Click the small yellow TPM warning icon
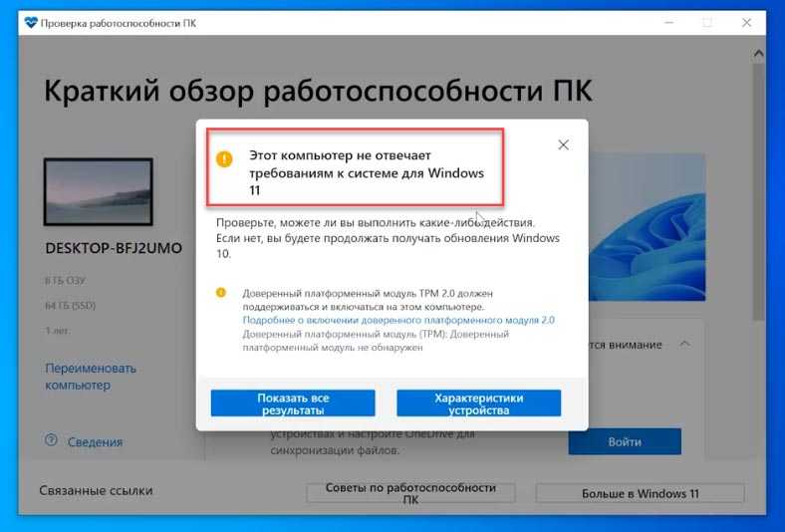The image size is (785, 532). click(x=221, y=292)
